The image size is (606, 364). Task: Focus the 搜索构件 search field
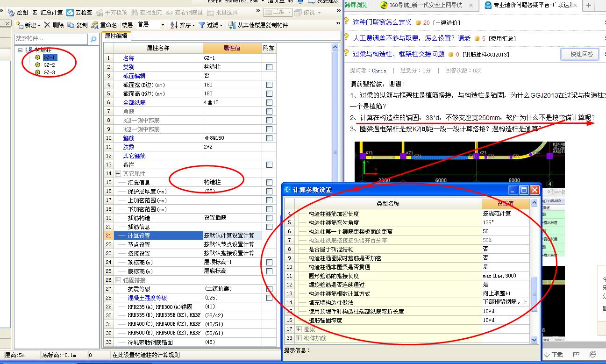(x=51, y=39)
